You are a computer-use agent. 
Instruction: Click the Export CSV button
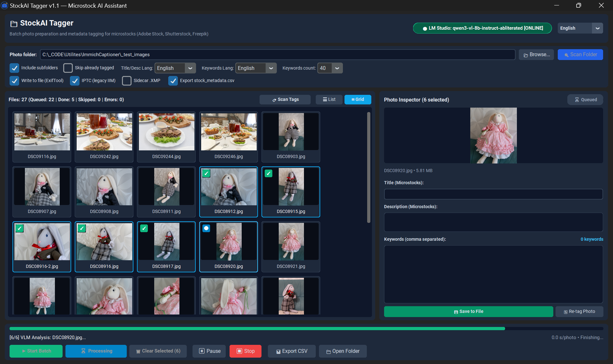pyautogui.click(x=292, y=351)
